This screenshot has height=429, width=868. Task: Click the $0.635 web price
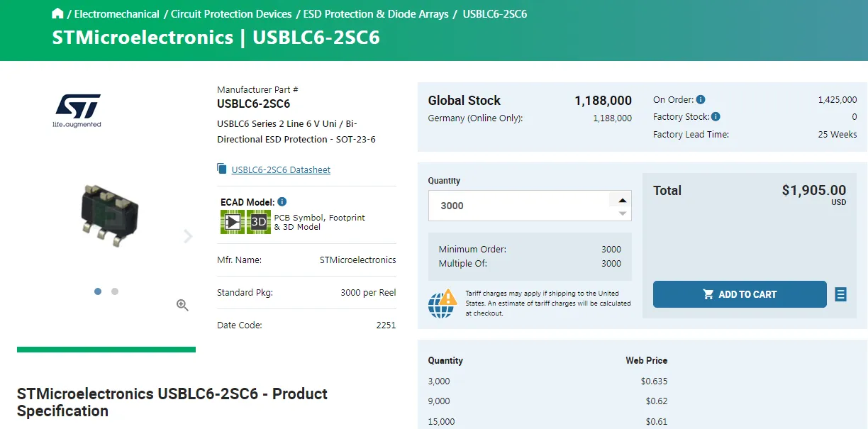[654, 381]
